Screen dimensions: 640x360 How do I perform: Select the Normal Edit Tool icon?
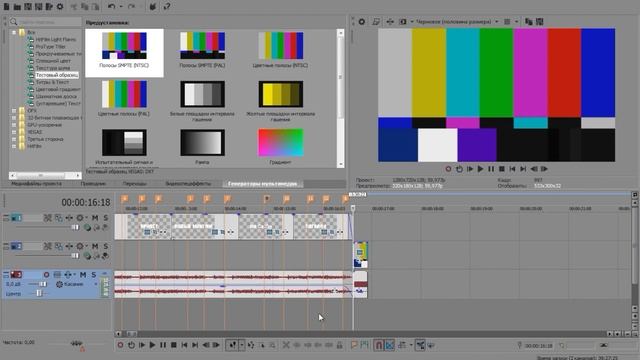pos(232,345)
